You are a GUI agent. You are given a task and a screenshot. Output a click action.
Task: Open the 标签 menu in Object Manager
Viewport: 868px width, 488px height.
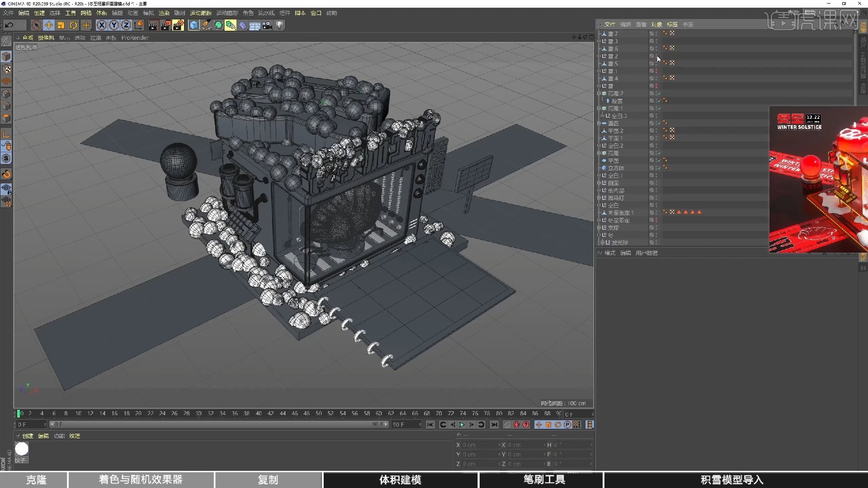tap(672, 24)
